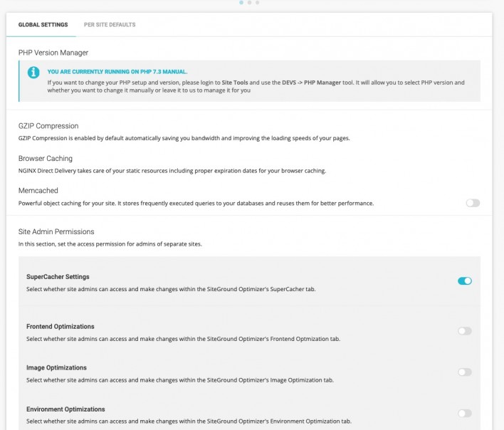Screen dimensions: 504x430
Task: Click the GZIP Compression heading
Action: click(48, 126)
